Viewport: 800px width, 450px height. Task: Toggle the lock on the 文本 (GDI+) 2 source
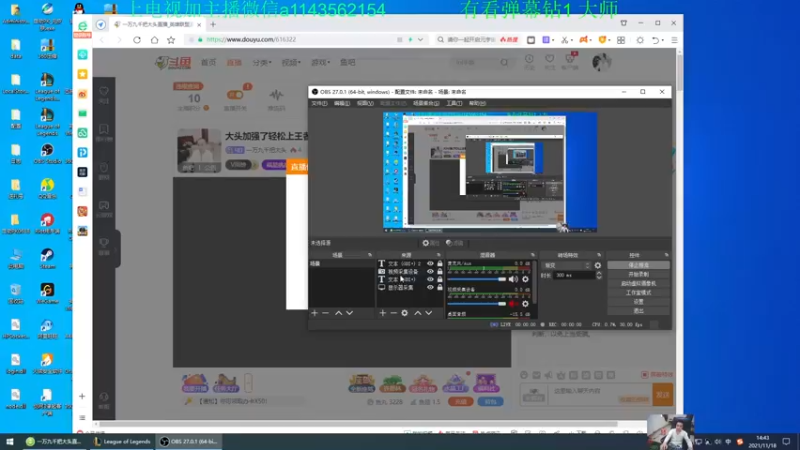tap(439, 264)
